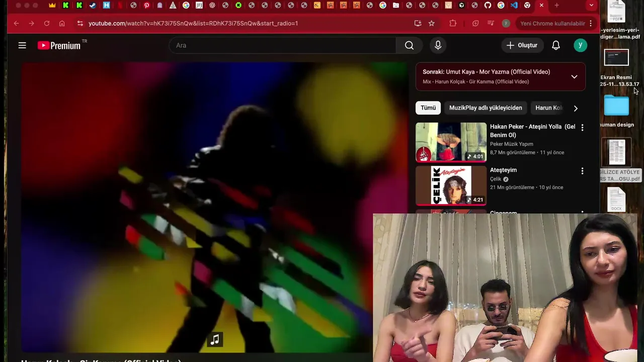Viewport: 644px width, 362px height.
Task: Go forward with browser forward arrow
Action: [31, 23]
